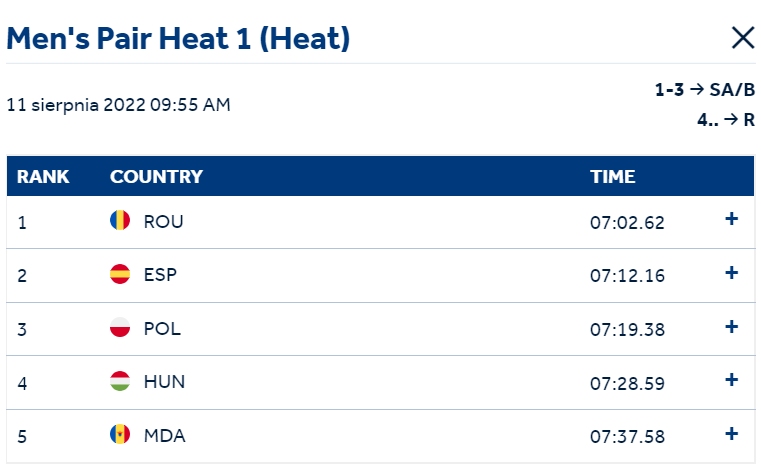The width and height of the screenshot is (761, 472).
Task: Click the Romania flag icon
Action: pos(120,220)
